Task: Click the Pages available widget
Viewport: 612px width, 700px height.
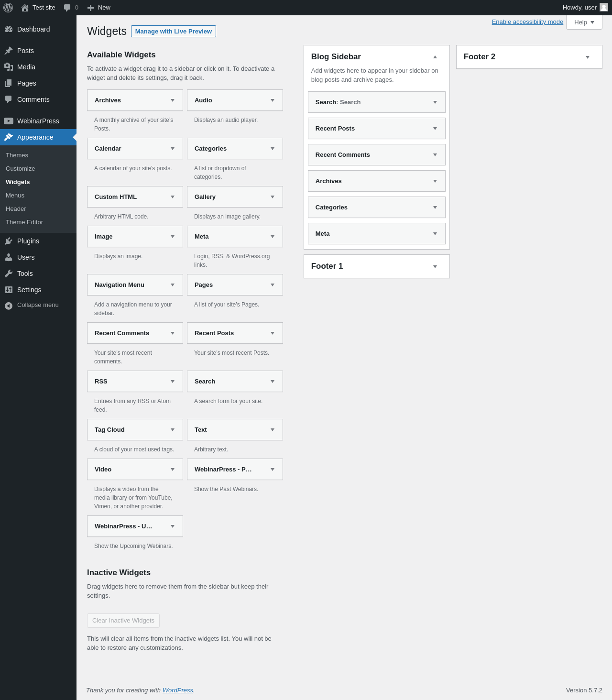Action: tap(235, 285)
